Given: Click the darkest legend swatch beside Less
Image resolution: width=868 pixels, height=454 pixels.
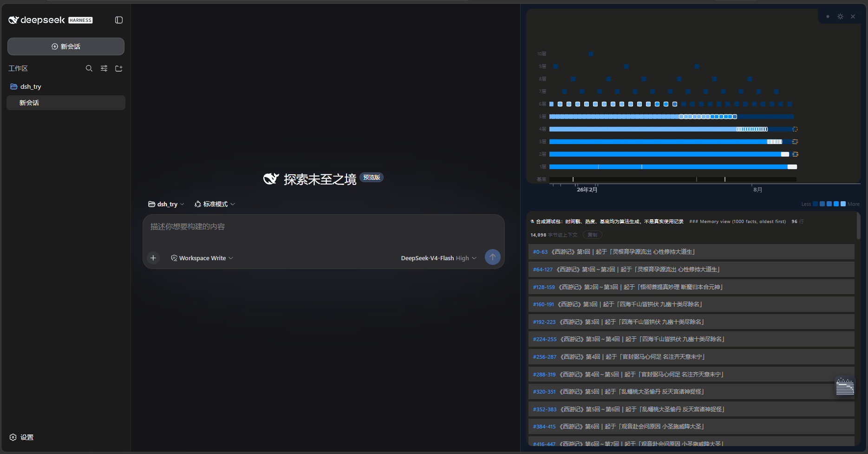Looking at the screenshot, I should click(815, 204).
